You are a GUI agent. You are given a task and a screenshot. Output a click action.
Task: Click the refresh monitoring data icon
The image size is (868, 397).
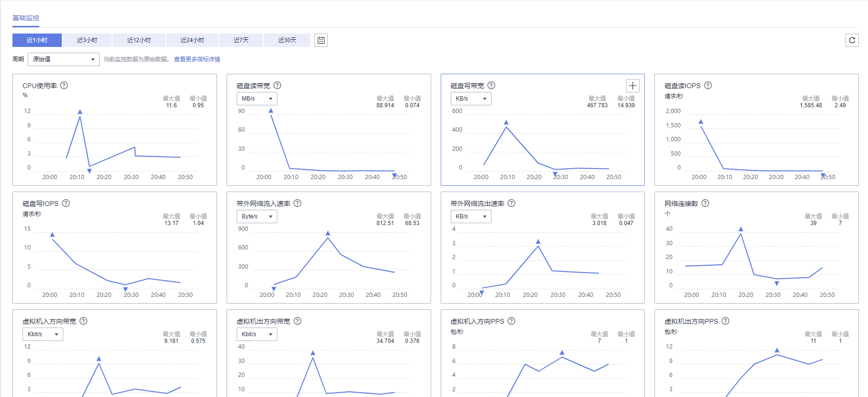coord(852,40)
